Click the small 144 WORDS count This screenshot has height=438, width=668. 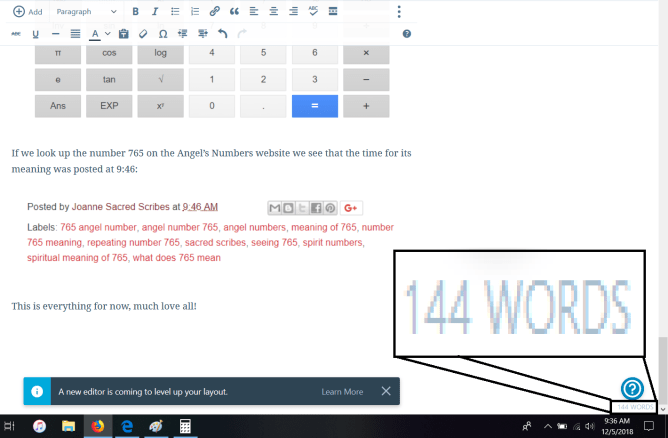(635, 407)
